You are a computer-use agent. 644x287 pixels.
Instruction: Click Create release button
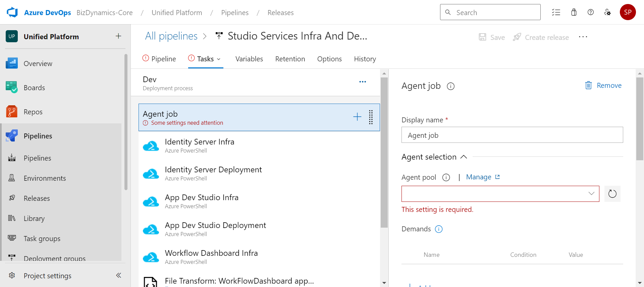pyautogui.click(x=541, y=37)
